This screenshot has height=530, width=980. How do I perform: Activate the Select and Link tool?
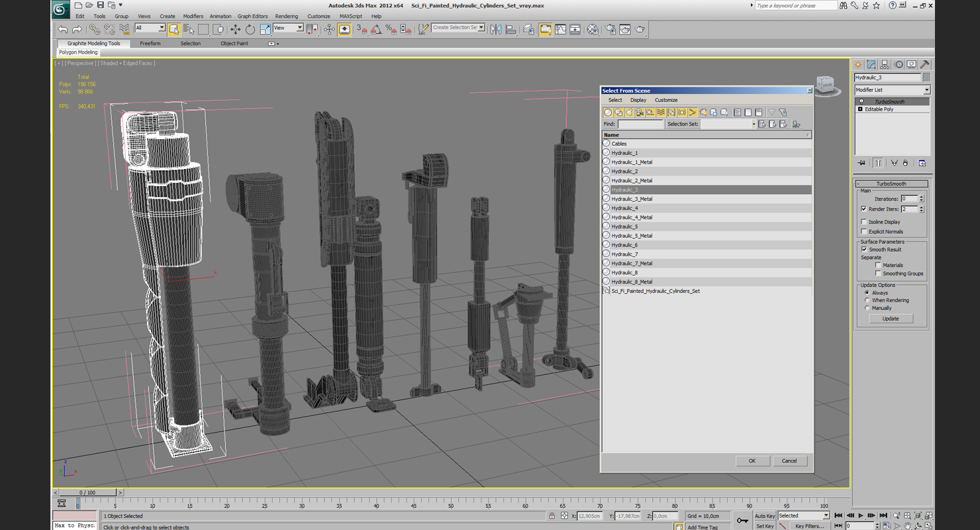(x=95, y=29)
